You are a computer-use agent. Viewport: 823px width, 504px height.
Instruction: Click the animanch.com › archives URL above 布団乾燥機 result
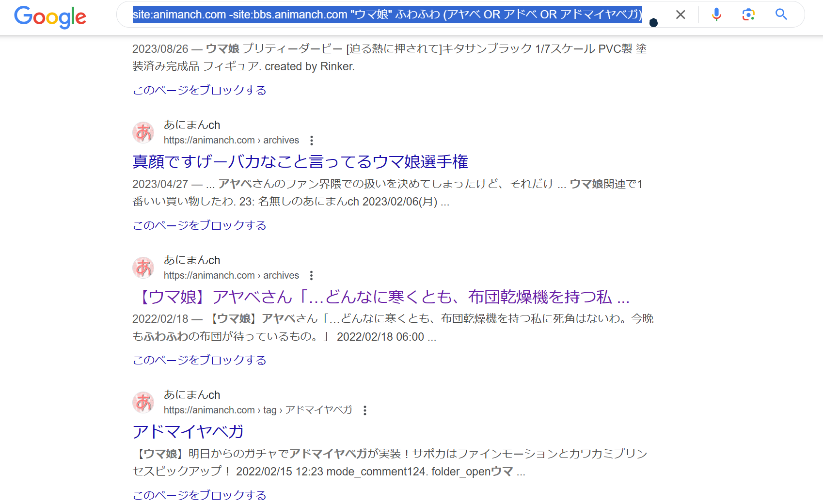(231, 275)
